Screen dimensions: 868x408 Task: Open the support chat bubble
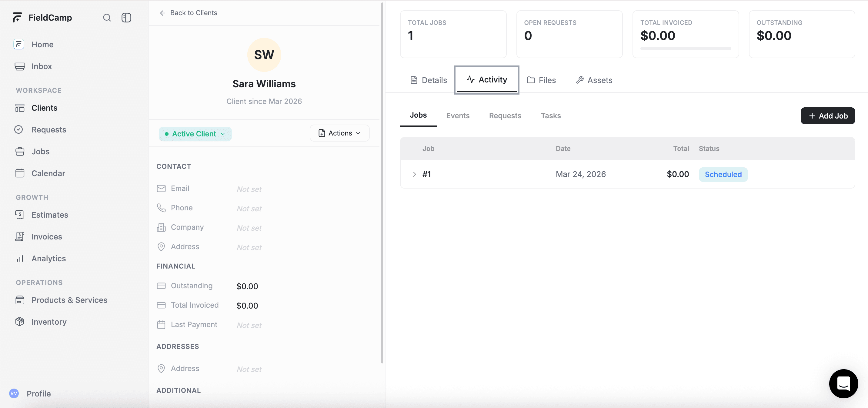tap(843, 383)
